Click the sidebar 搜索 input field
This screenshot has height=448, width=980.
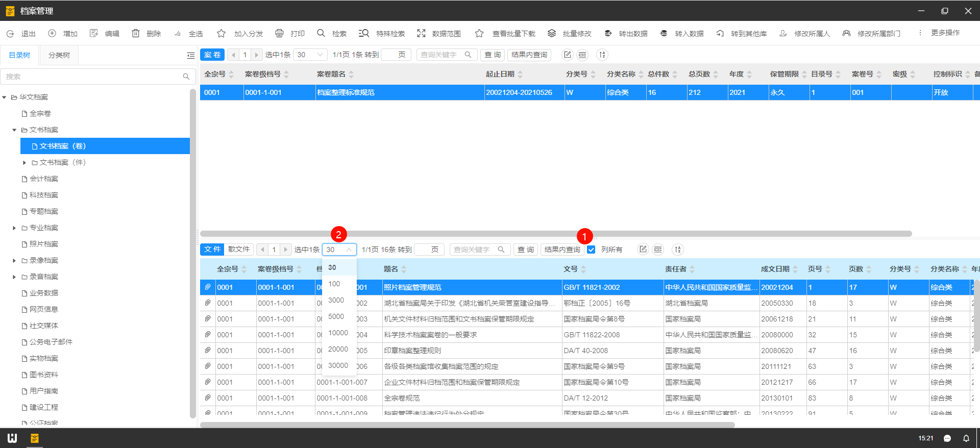pos(93,77)
